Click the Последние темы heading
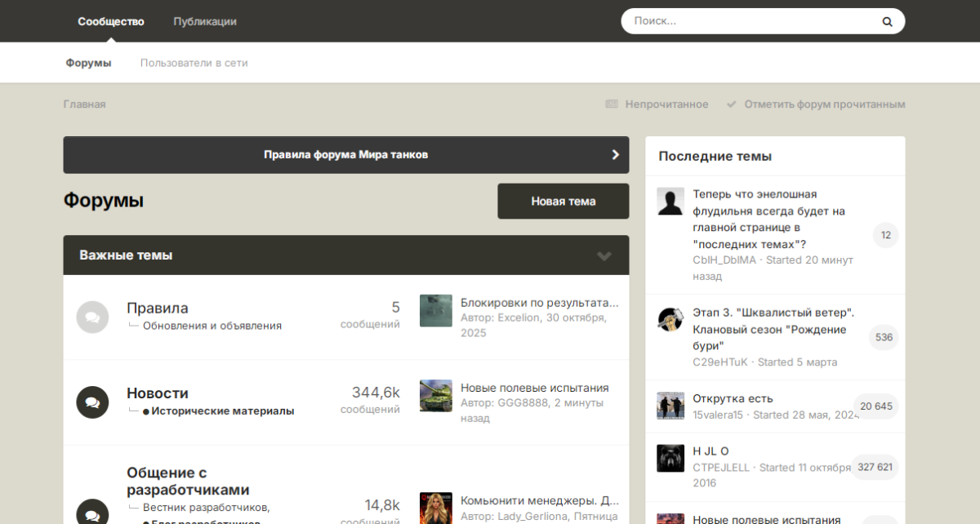Viewport: 980px width, 524px height. pyautogui.click(x=715, y=156)
